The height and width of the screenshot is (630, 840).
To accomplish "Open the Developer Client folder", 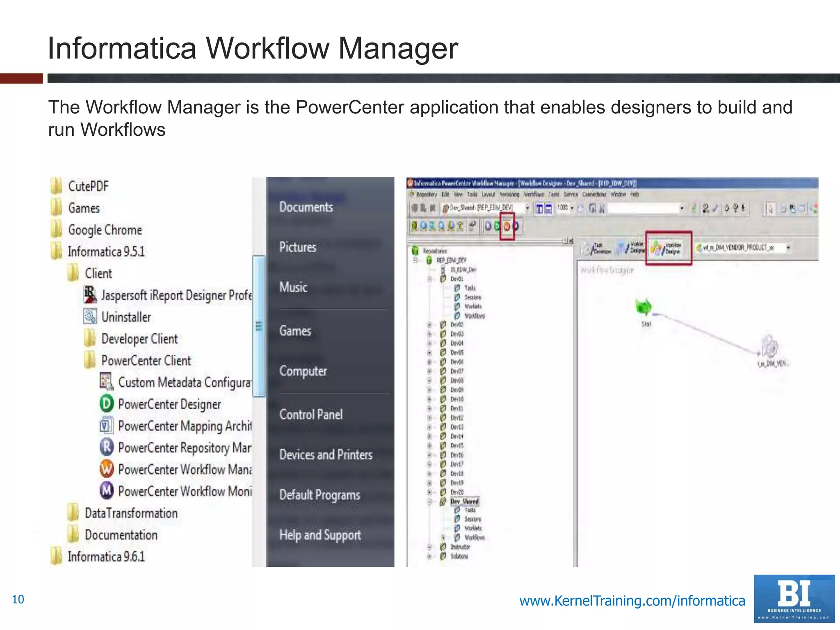I will click(131, 339).
